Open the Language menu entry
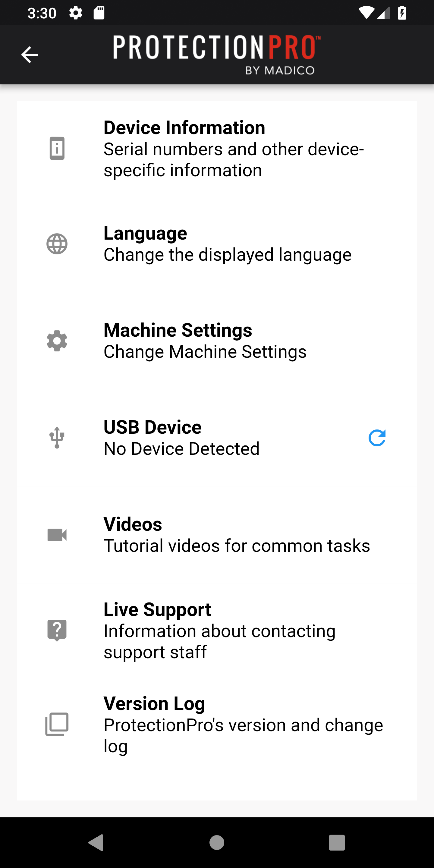The image size is (434, 868). pyautogui.click(x=217, y=244)
